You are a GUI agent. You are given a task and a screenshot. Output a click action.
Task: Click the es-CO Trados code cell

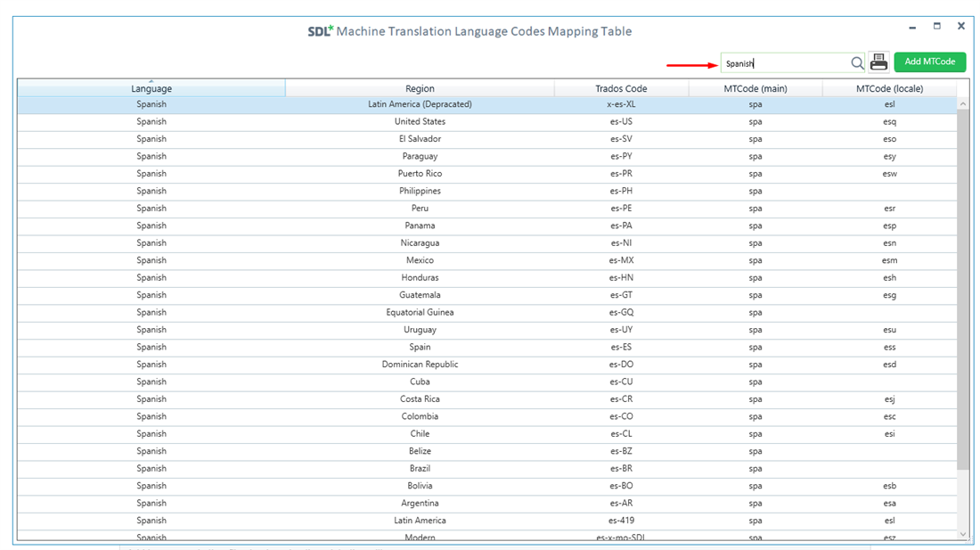point(621,417)
